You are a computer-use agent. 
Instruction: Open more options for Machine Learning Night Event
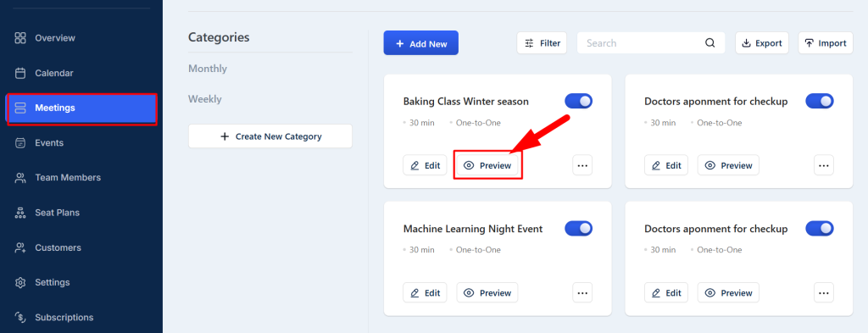582,292
